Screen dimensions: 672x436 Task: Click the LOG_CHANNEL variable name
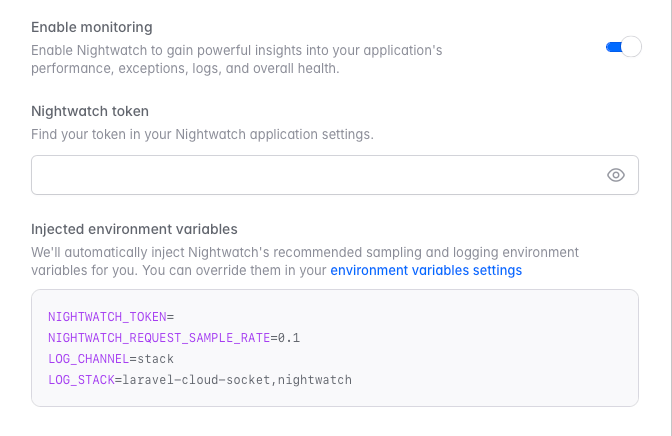[x=88, y=359]
